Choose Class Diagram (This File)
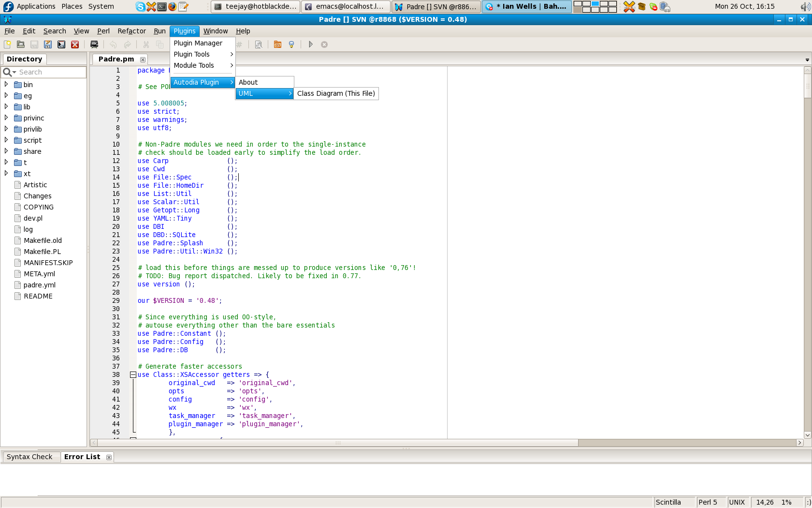Image resolution: width=812 pixels, height=508 pixels. click(336, 93)
